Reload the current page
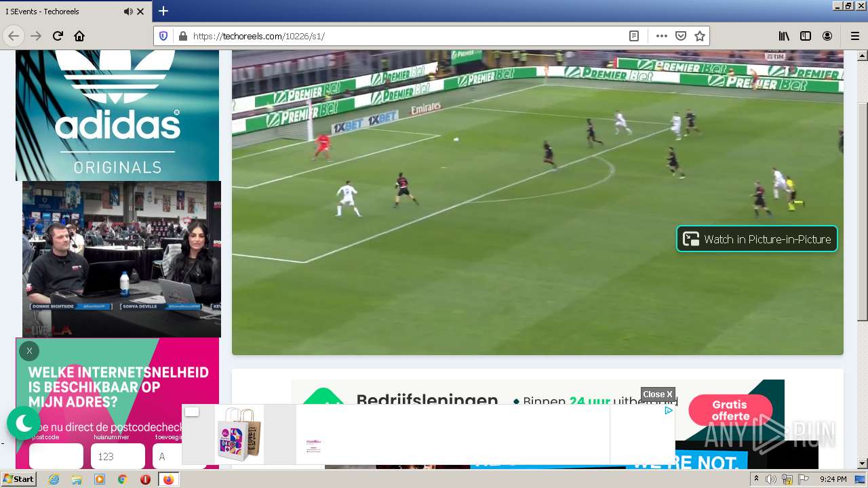The width and height of the screenshot is (868, 488). pyautogui.click(x=58, y=36)
